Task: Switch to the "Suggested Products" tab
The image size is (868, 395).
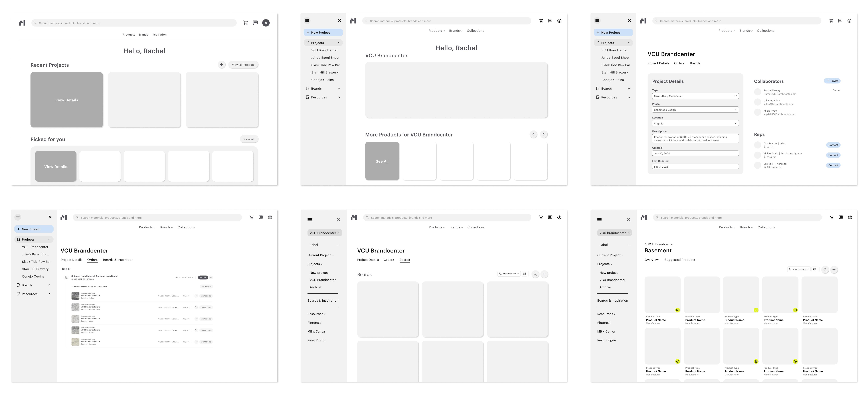Action: (x=679, y=260)
